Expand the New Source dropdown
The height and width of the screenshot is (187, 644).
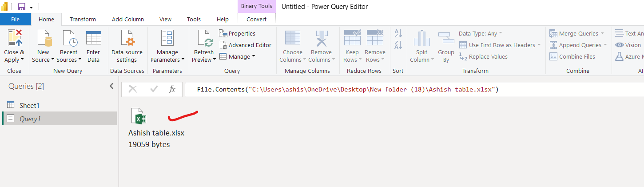pos(43,60)
